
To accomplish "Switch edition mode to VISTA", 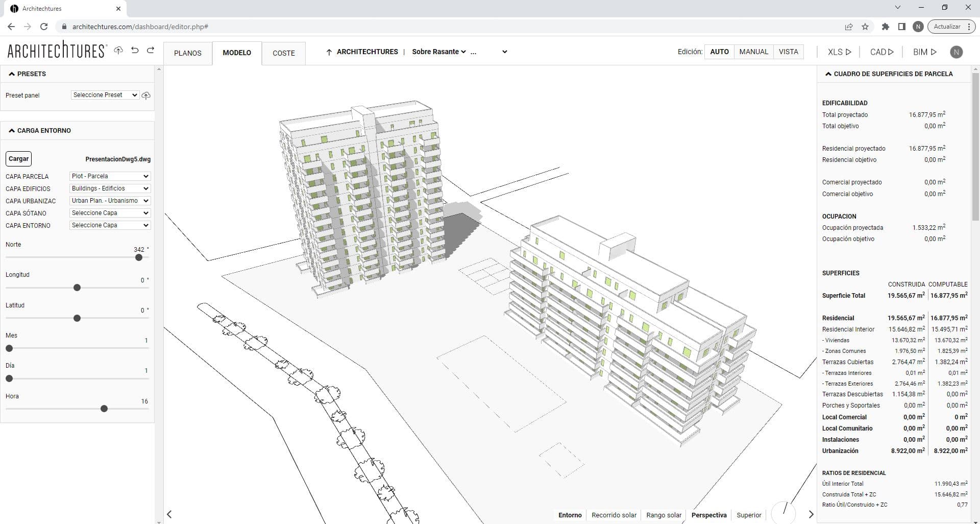I will [789, 52].
